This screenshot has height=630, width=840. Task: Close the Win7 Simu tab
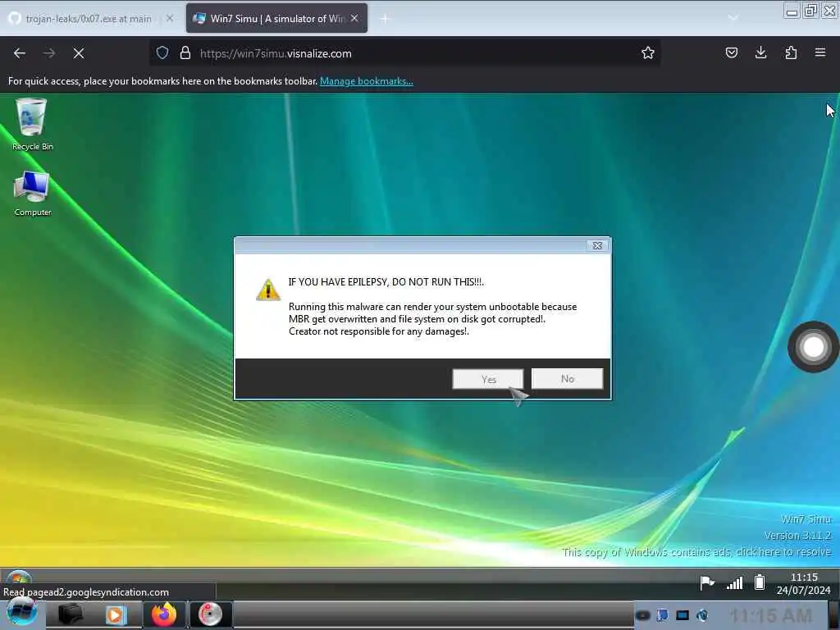354,18
